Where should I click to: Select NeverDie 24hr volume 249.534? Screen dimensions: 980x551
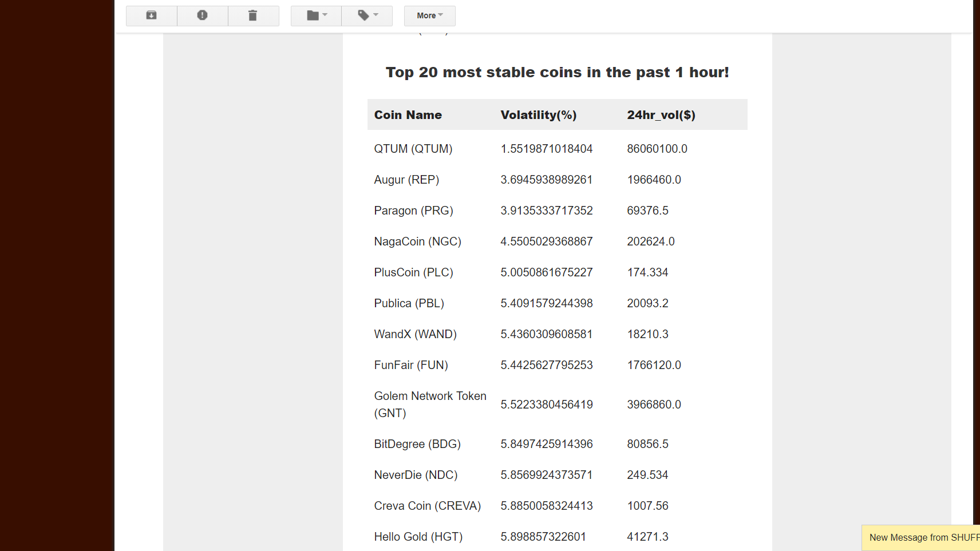648,475
